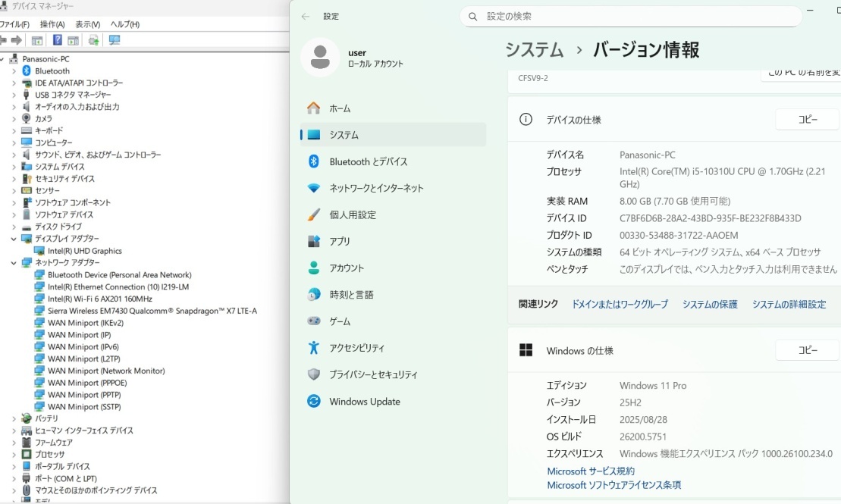Screen dimensions: 841x504
Task: Click コピー next to デバイスの仕様
Action: 806,119
